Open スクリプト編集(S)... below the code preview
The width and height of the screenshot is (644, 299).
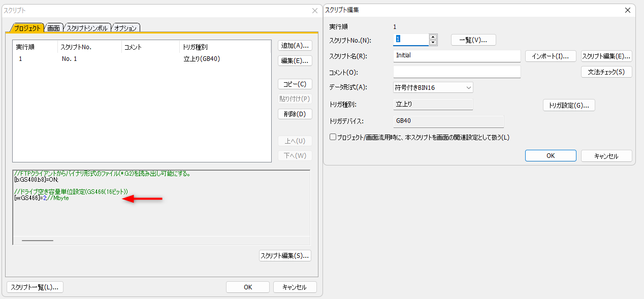click(x=285, y=256)
